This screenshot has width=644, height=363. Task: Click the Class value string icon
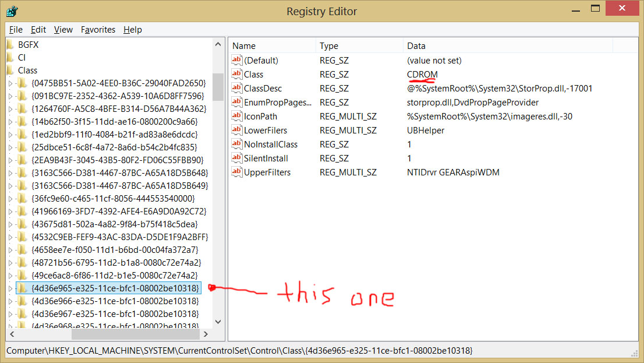[236, 74]
